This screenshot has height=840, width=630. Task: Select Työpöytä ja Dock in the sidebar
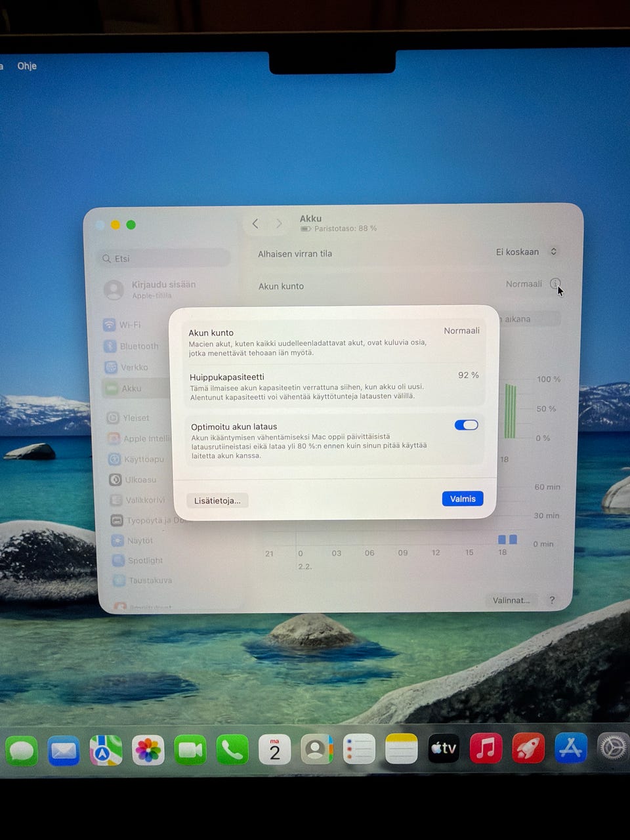(148, 520)
